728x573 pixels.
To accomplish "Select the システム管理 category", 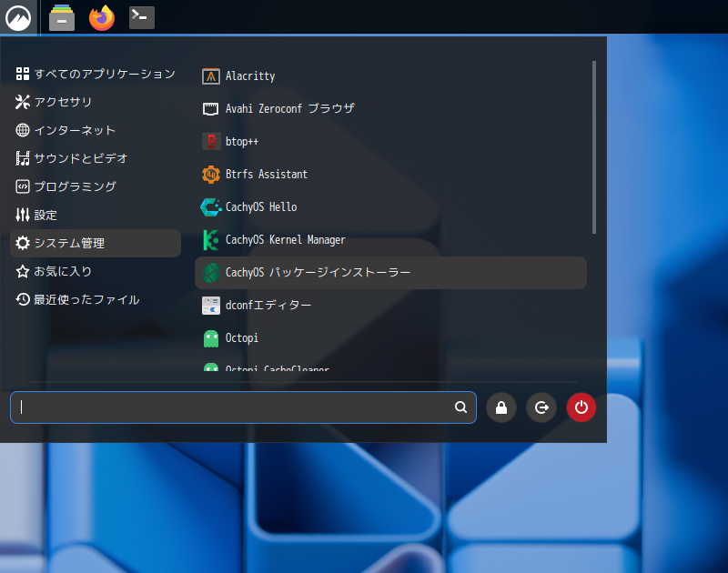I will [x=96, y=243].
